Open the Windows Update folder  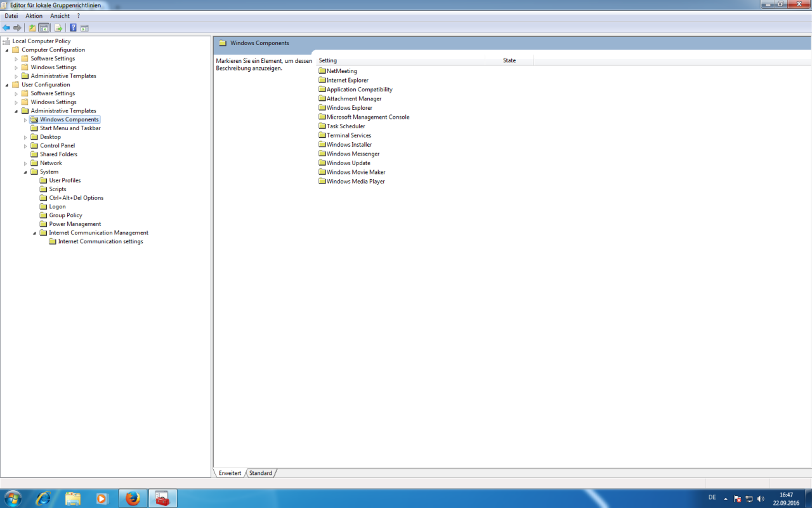click(x=344, y=163)
